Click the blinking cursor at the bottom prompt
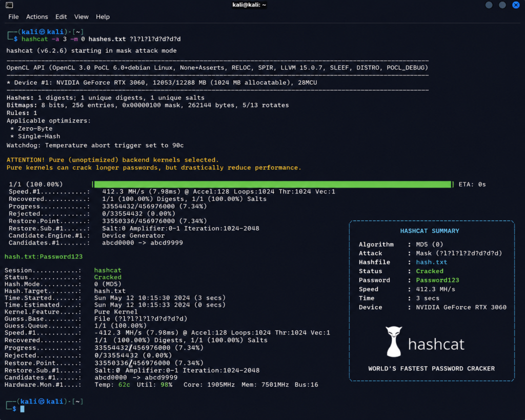525x420 pixels. click(x=22, y=409)
